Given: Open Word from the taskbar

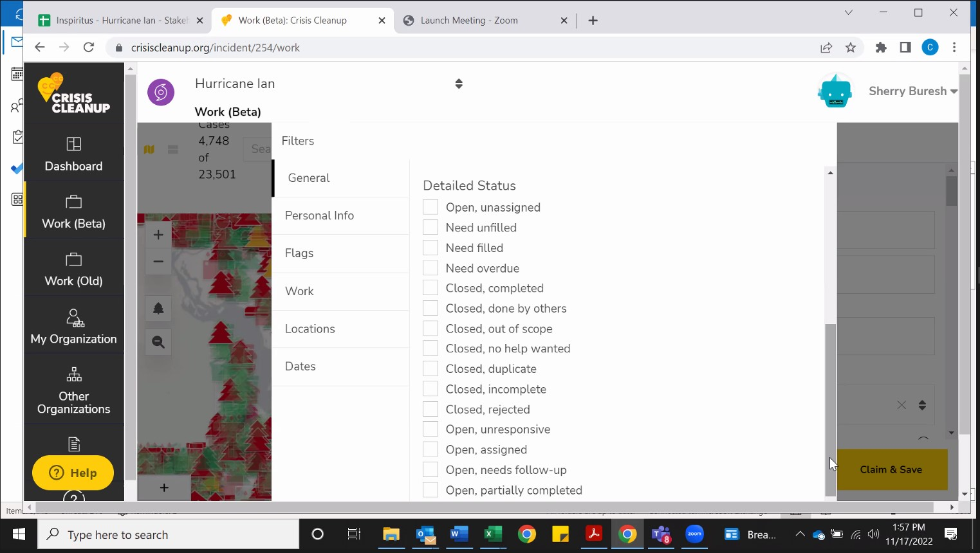Looking at the screenshot, I should [x=459, y=534].
